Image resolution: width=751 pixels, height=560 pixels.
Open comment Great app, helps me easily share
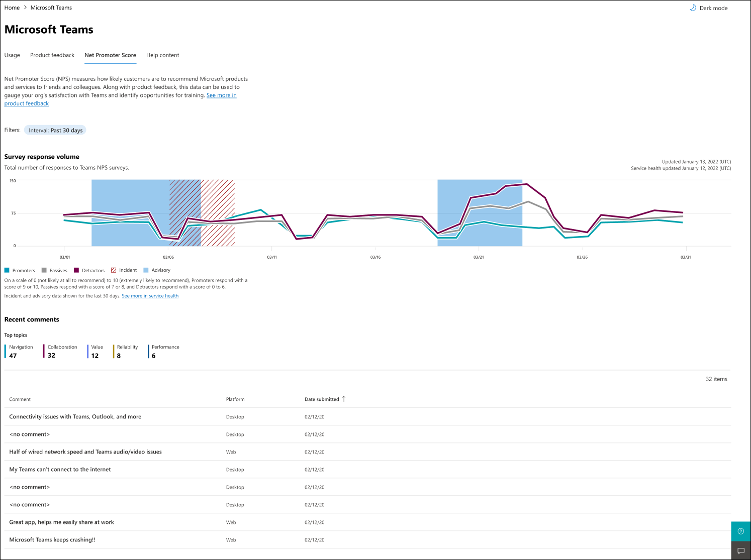click(x=61, y=522)
